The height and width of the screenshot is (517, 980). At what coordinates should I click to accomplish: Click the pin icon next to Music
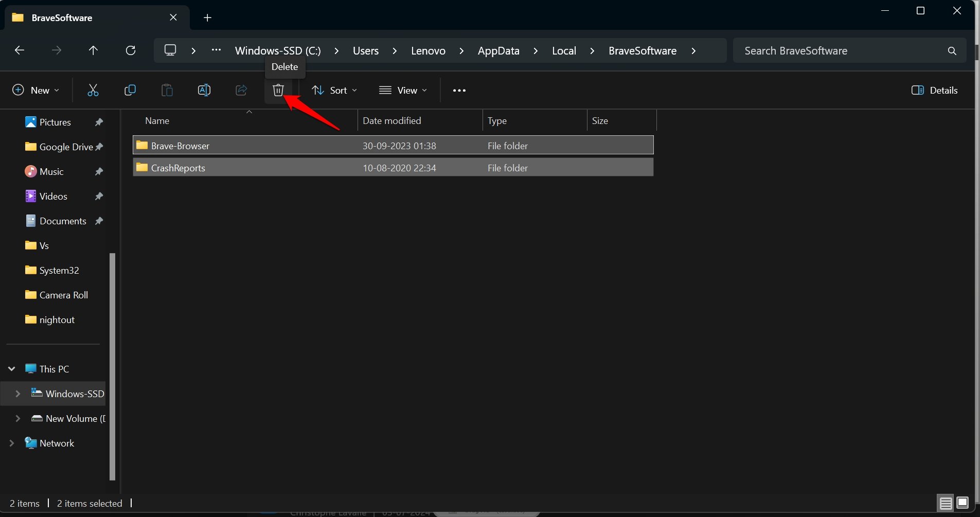[x=99, y=172]
